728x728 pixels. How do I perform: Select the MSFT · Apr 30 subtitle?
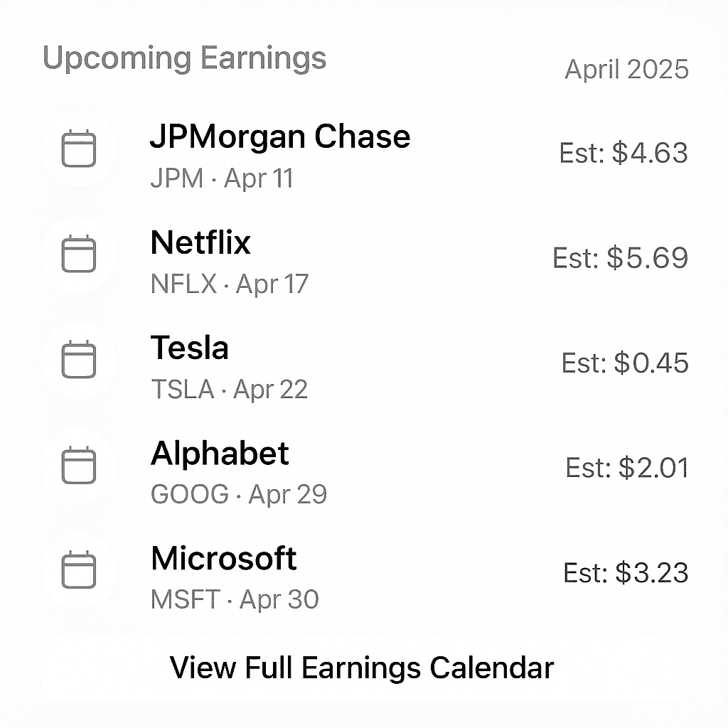(x=235, y=599)
